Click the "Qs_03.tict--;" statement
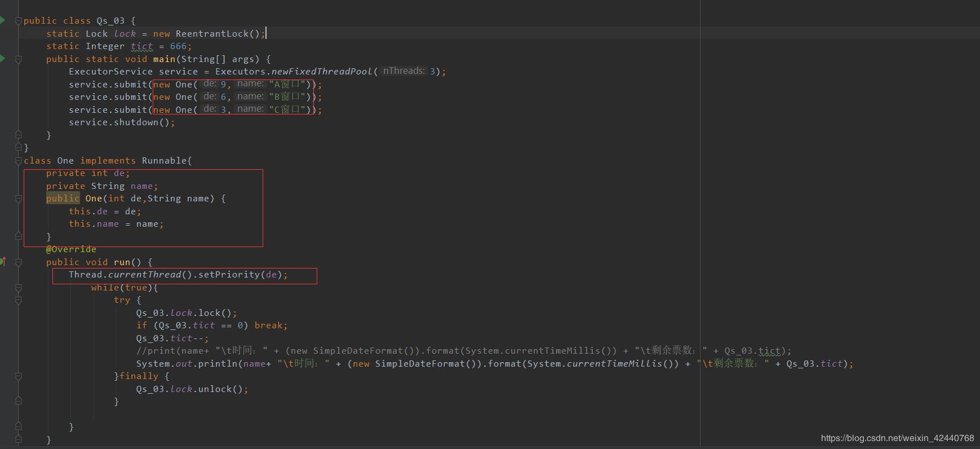The image size is (980, 449). (172, 338)
